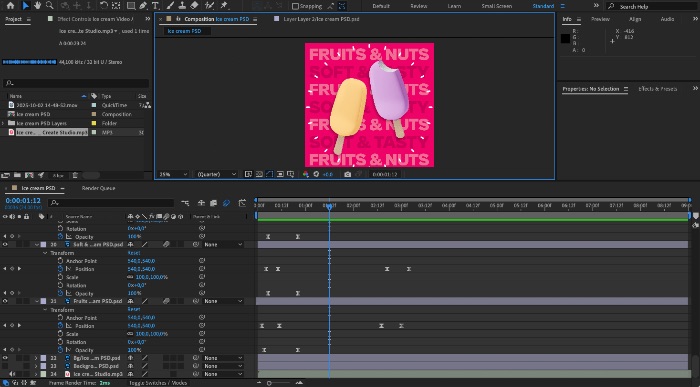Select the Hand tool
Image resolution: width=700 pixels, height=387 pixels.
(38, 5)
